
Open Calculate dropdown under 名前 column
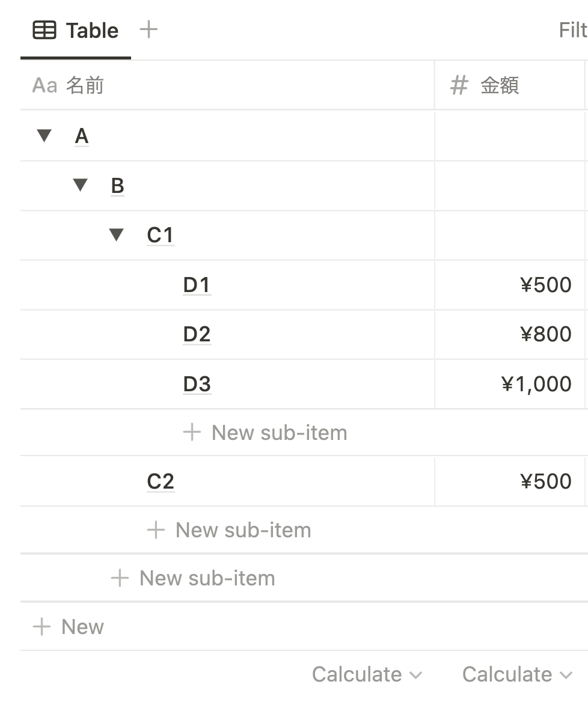click(367, 674)
